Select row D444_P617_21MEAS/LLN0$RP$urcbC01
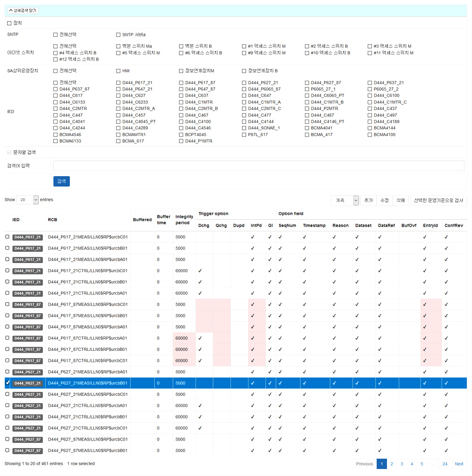The height and width of the screenshot is (476, 472). 7,237
